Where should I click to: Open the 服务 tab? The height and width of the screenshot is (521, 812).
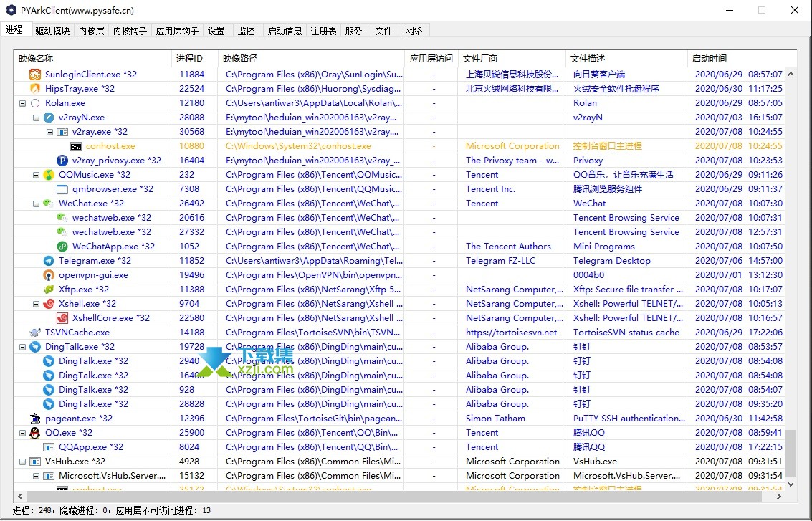(354, 31)
